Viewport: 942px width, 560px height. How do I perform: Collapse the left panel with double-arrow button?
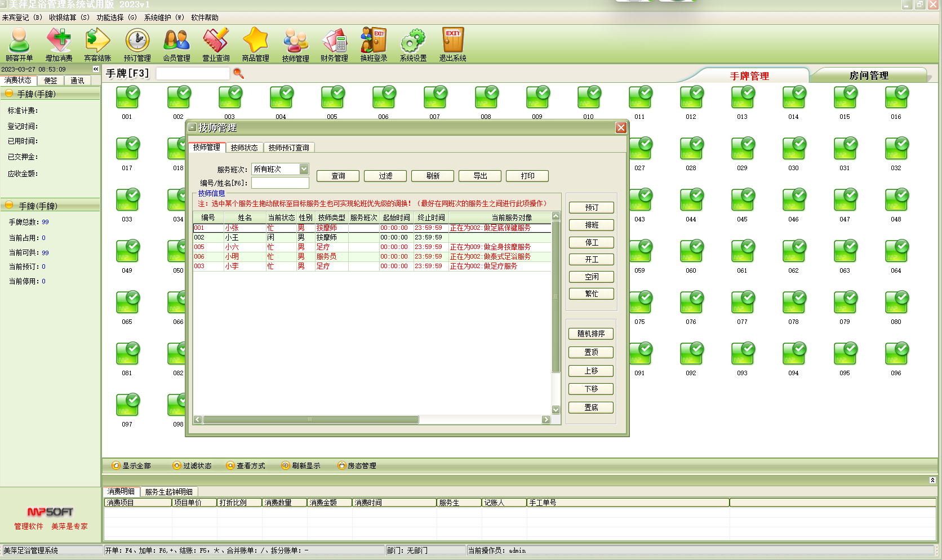[x=96, y=69]
